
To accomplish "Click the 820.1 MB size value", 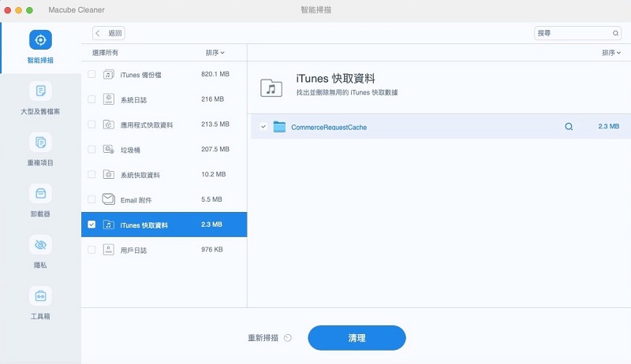I will (215, 74).
